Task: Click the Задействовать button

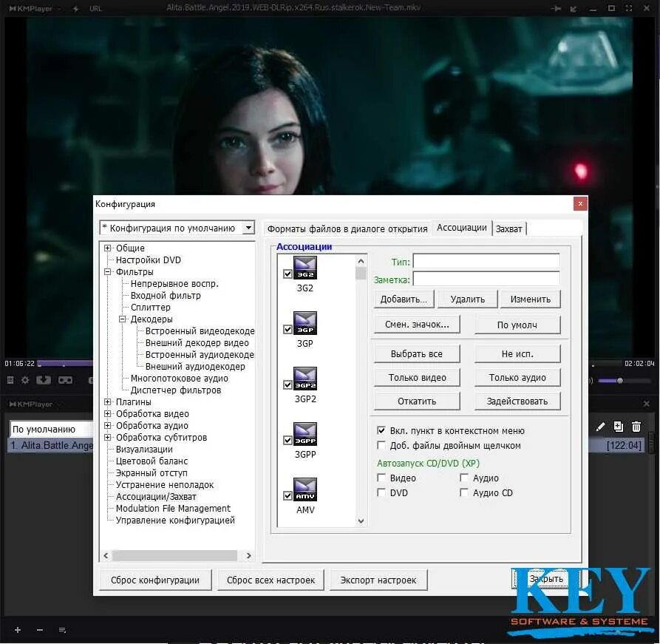Action: coord(517,401)
